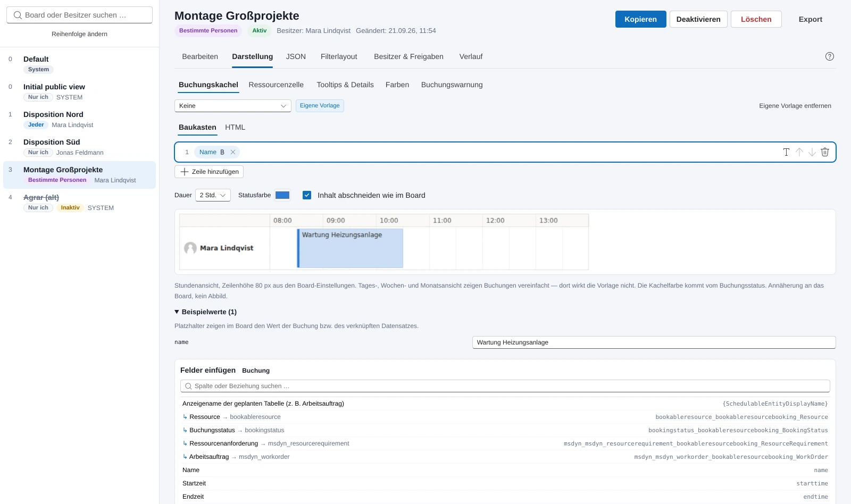Open the Statusfarbe blue color swatch
The height and width of the screenshot is (504, 851).
click(282, 195)
